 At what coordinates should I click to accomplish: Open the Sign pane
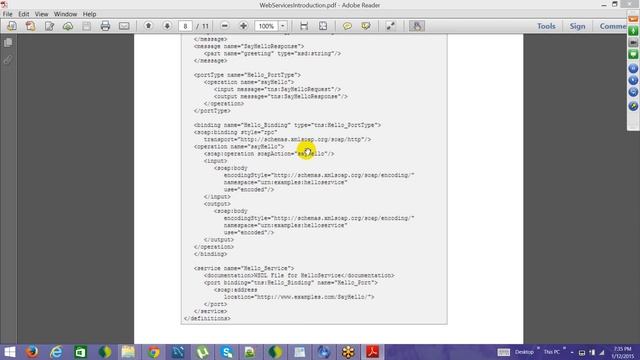coord(578,26)
